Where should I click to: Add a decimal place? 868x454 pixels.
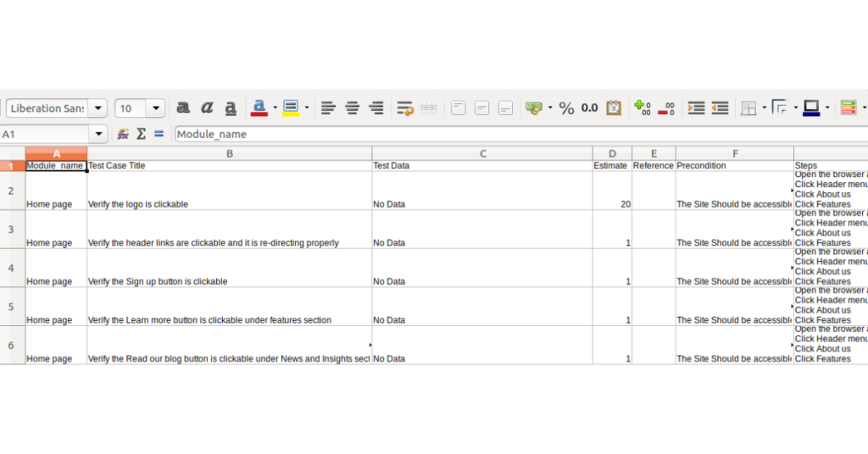point(643,108)
